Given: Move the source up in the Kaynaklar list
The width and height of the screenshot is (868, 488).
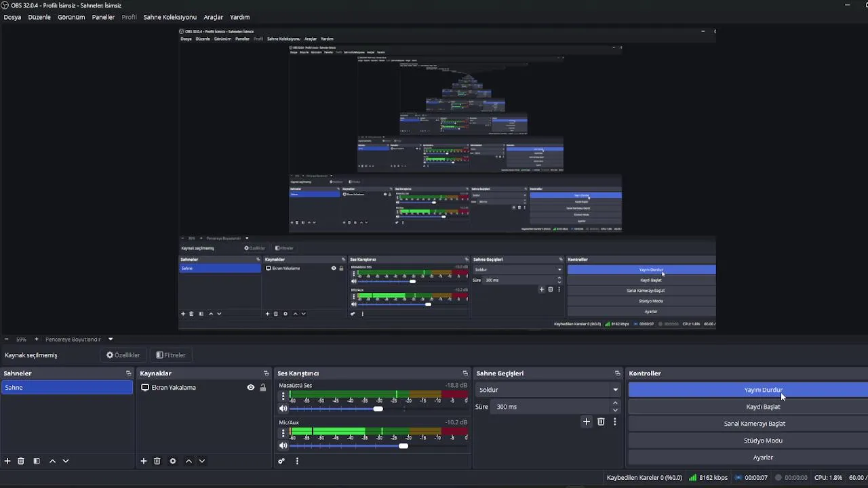Looking at the screenshot, I should click(189, 461).
